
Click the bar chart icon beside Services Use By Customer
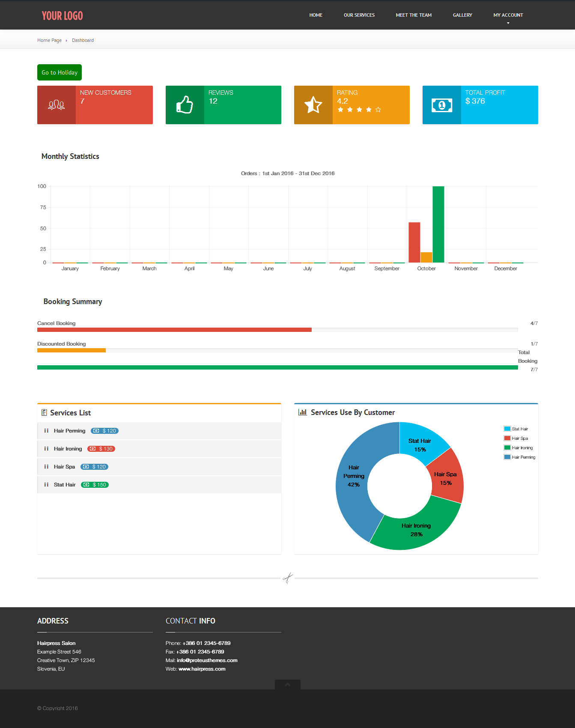click(x=303, y=412)
